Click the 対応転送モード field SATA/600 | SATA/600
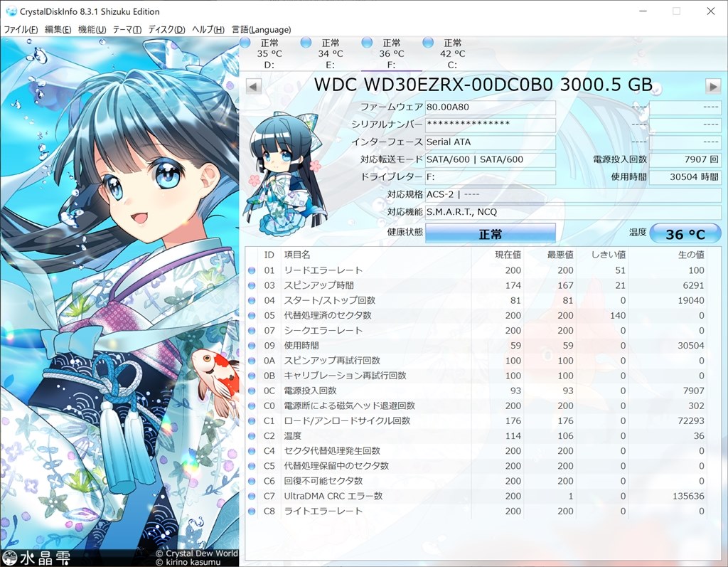This screenshot has height=567, width=728. (491, 159)
